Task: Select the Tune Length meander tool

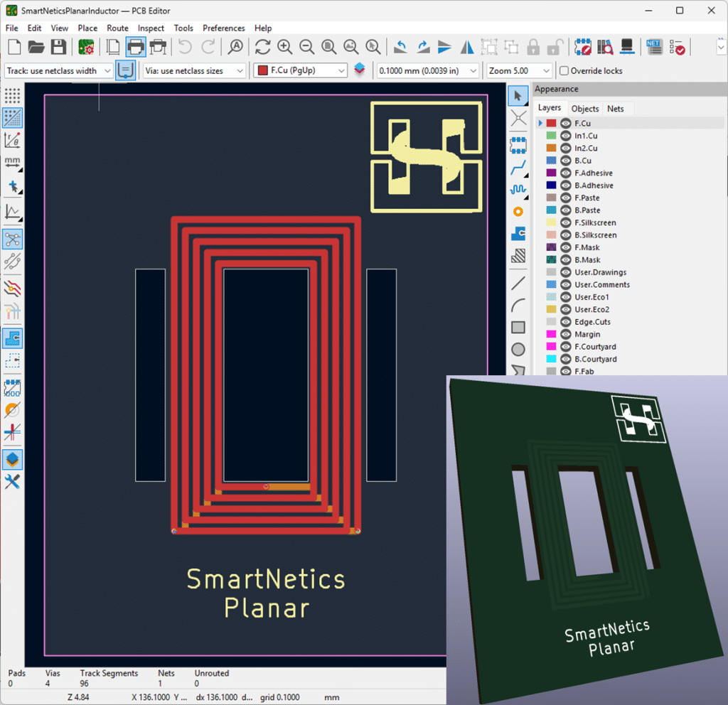Action: pyautogui.click(x=518, y=189)
